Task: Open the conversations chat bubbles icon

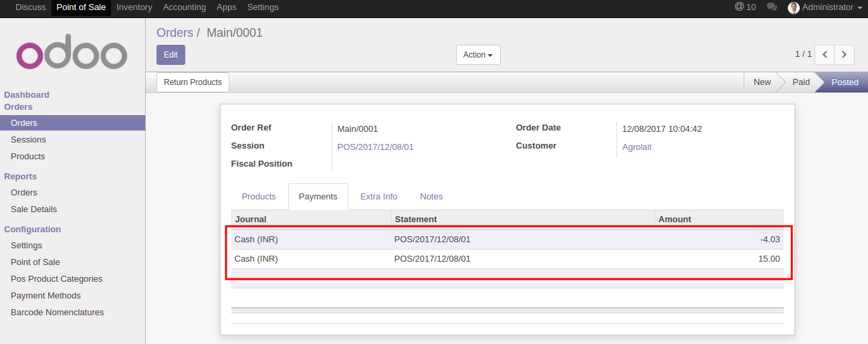Action: 772,7
